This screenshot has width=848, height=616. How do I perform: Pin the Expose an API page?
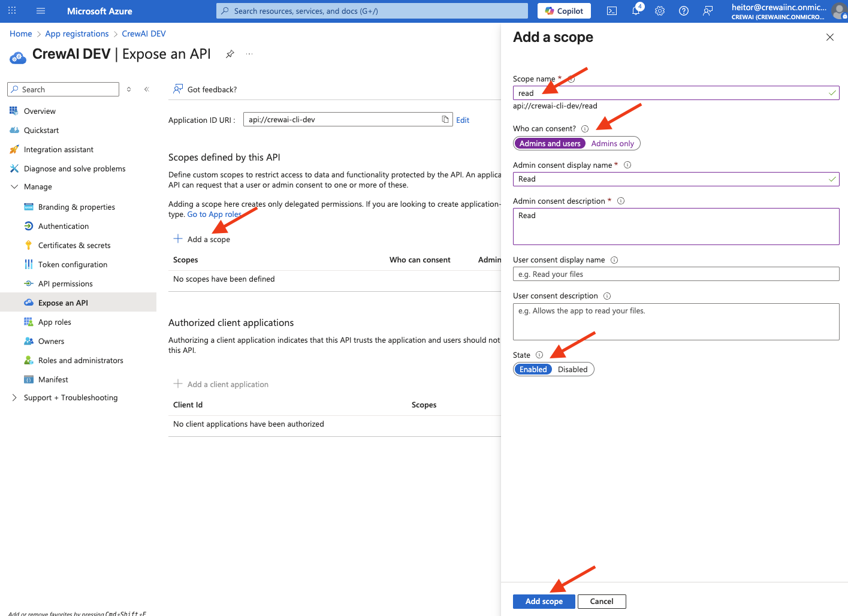coord(230,54)
